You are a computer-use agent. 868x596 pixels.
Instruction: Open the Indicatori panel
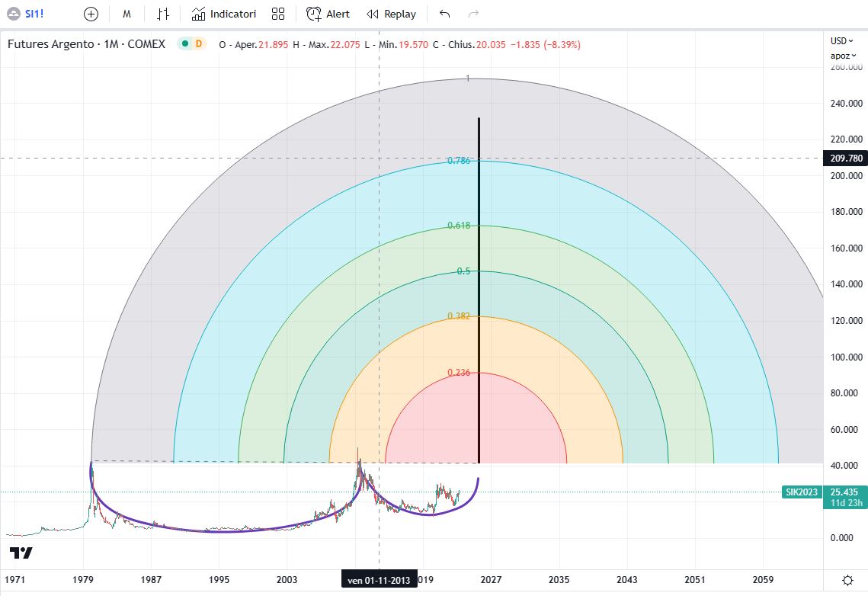pyautogui.click(x=223, y=14)
